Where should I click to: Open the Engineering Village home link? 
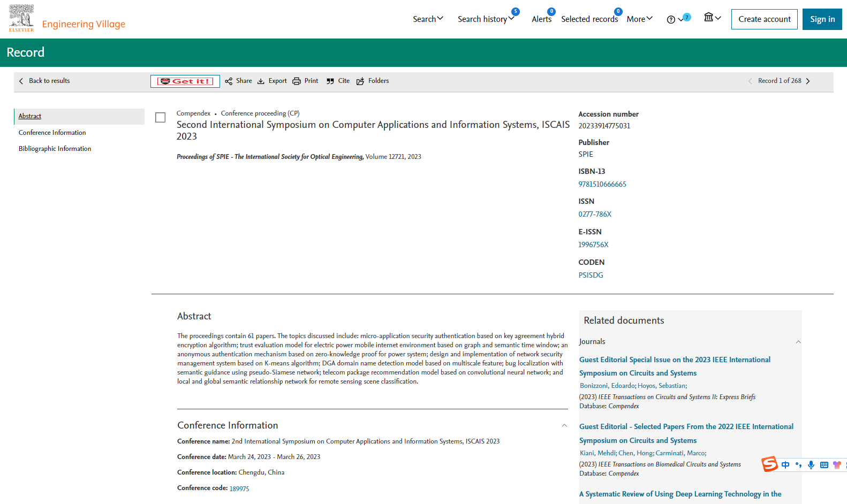pyautogui.click(x=84, y=24)
